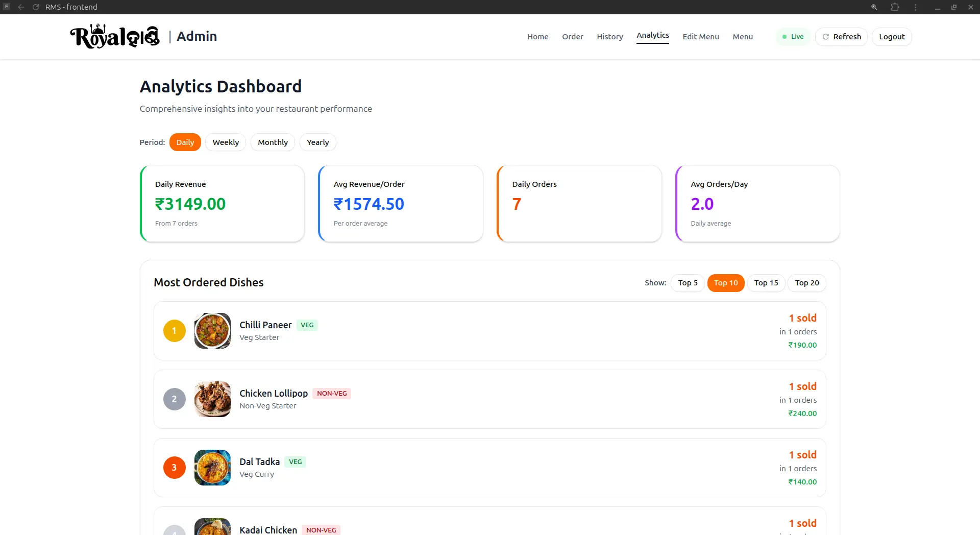Click the rank 2 grey badge
This screenshot has height=535, width=980.
point(174,399)
